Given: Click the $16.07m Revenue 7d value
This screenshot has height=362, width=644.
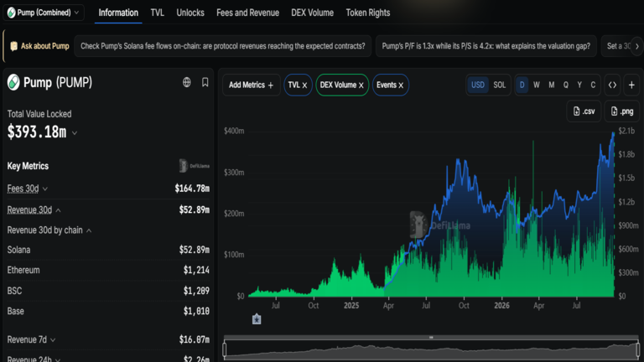Looking at the screenshot, I should point(195,340).
